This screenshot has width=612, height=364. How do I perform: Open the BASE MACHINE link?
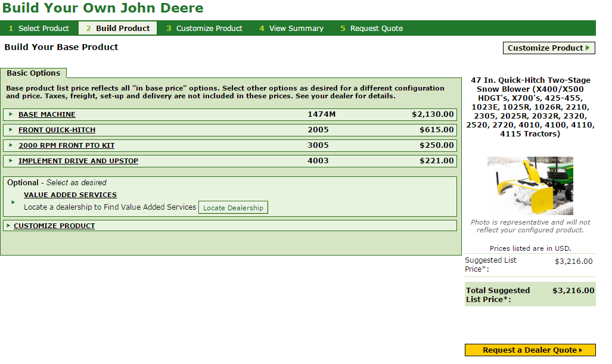pyautogui.click(x=47, y=114)
